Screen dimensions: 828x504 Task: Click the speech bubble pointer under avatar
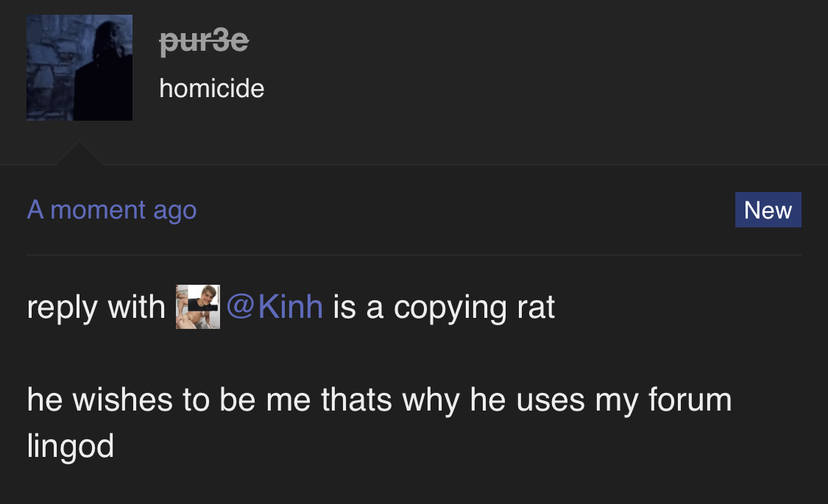pos(79,153)
